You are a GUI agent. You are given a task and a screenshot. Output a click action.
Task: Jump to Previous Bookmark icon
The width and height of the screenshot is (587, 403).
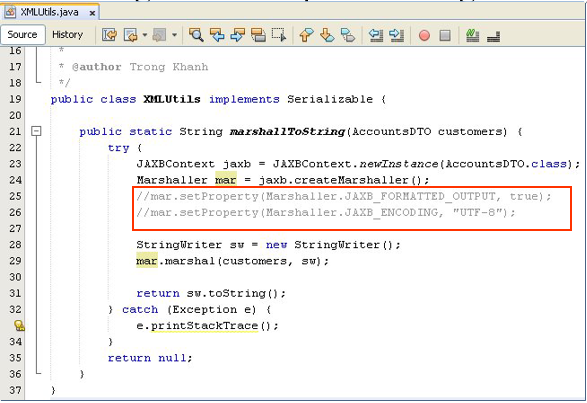[306, 35]
